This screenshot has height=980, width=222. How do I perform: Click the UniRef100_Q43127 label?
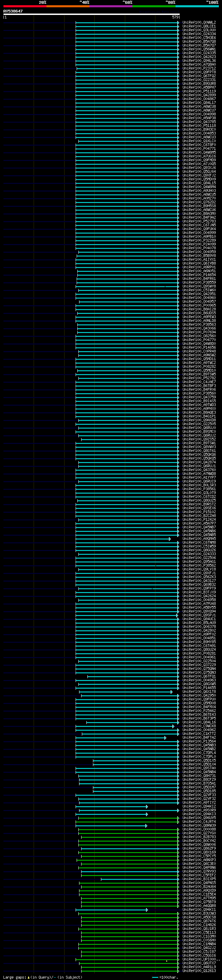(x=199, y=581)
